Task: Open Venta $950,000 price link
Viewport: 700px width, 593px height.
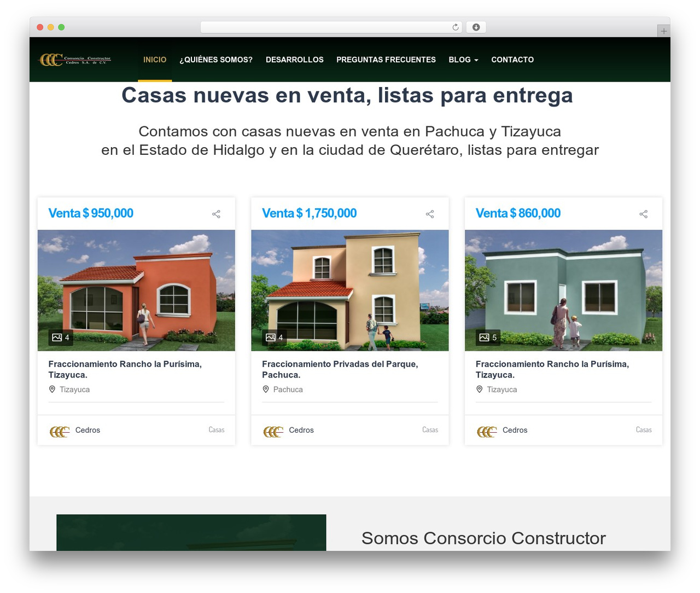Action: [91, 213]
